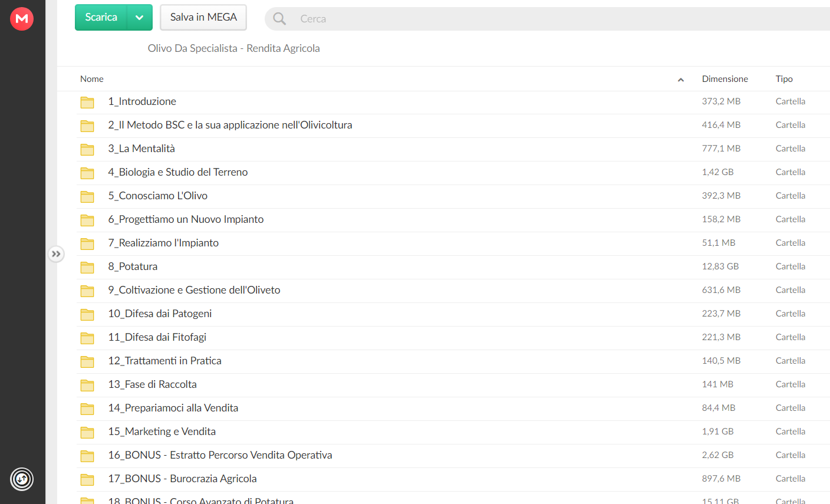Sort by Tipo column header
This screenshot has width=830, height=504.
pyautogui.click(x=784, y=79)
